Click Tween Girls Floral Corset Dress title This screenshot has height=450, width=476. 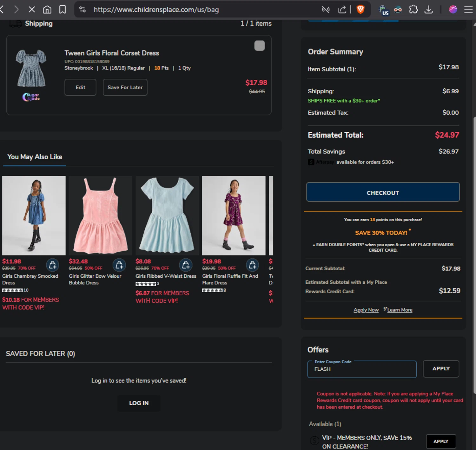pyautogui.click(x=112, y=53)
